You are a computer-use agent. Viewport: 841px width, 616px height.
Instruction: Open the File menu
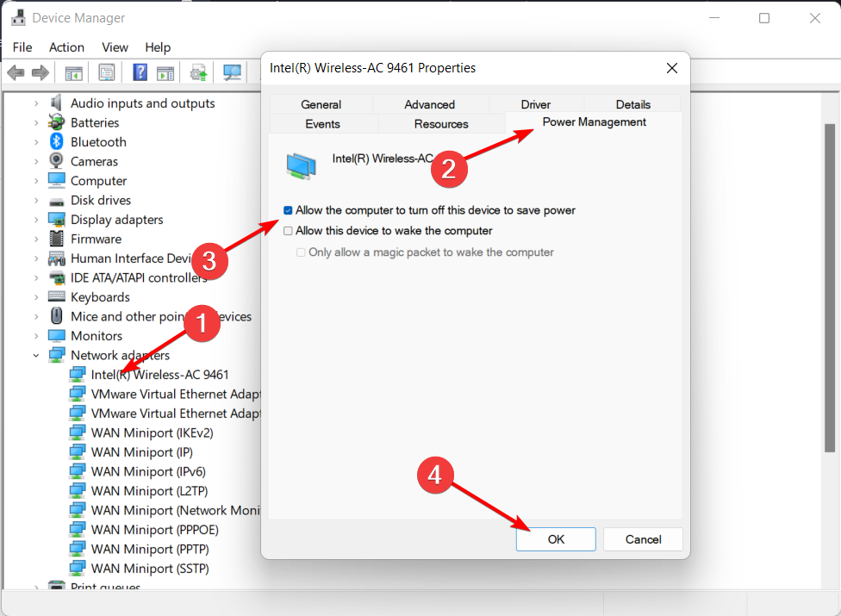click(22, 47)
